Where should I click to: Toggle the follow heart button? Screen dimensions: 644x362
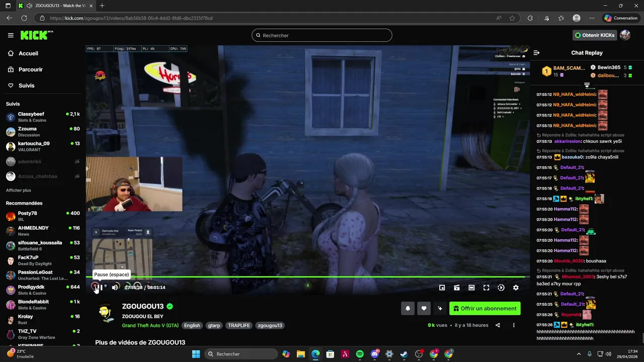424,309
